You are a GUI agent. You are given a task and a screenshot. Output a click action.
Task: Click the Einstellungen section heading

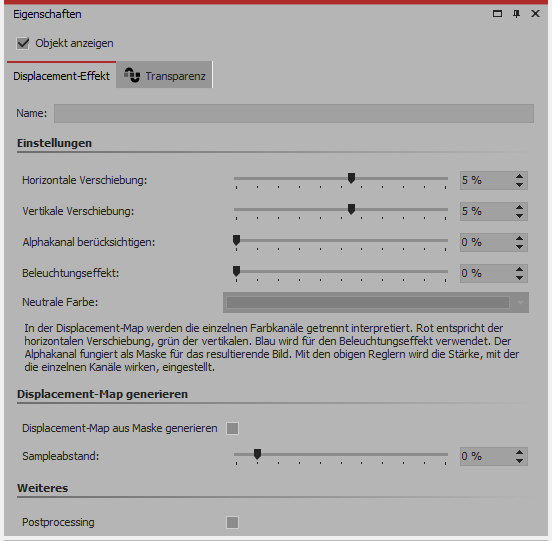coord(55,143)
